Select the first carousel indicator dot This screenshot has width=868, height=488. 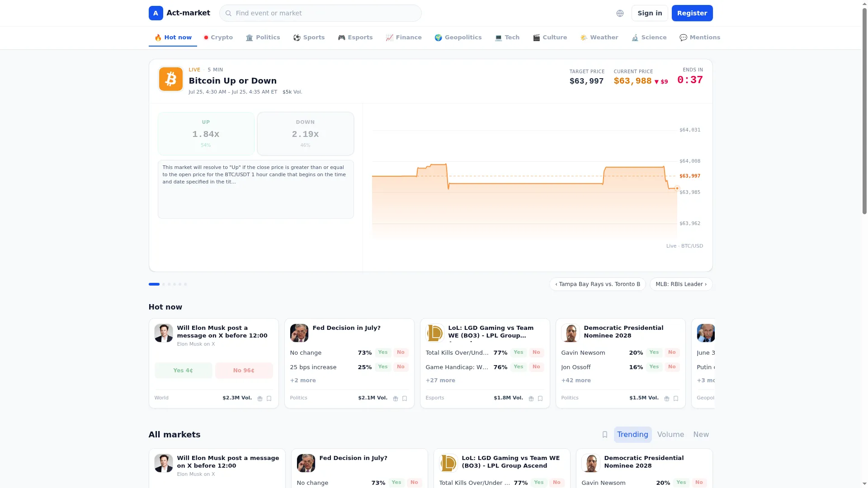pos(154,284)
